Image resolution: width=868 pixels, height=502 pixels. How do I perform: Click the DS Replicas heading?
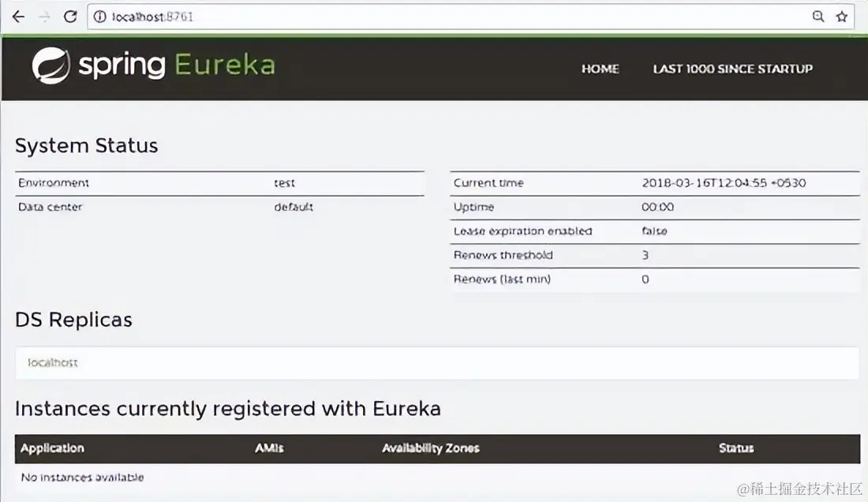point(73,320)
